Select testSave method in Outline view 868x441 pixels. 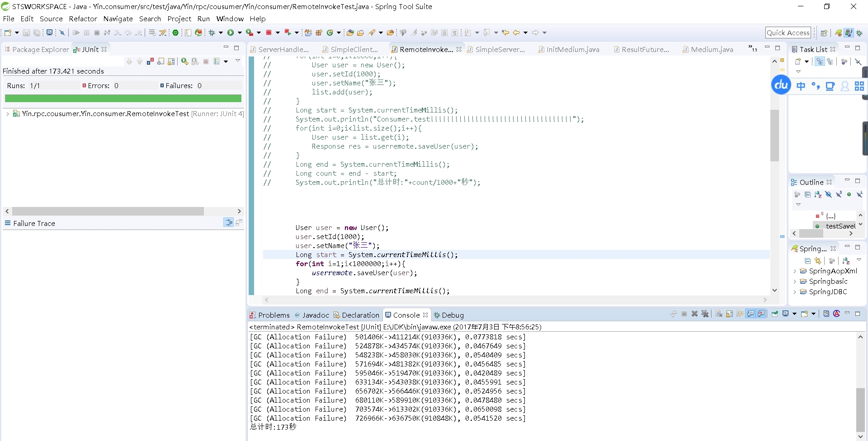tap(835, 226)
